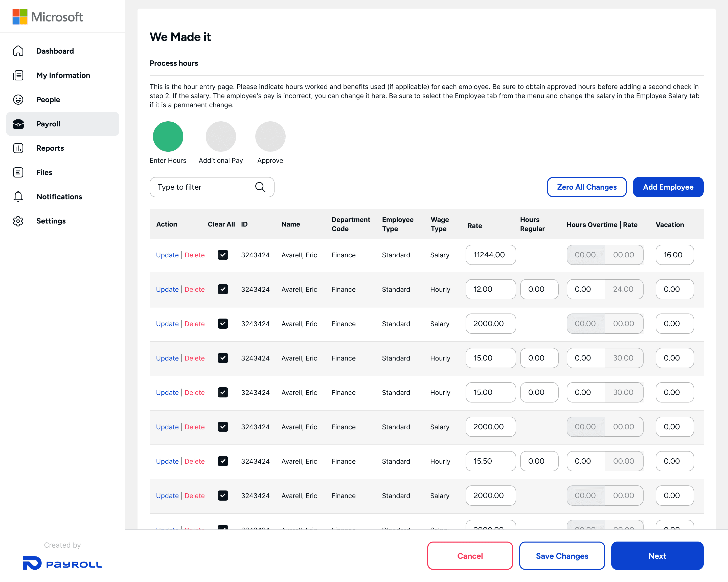Screen dimensions: 728x582
Task: Toggle checkbox on the 15.50 hourly row
Action: (x=223, y=461)
